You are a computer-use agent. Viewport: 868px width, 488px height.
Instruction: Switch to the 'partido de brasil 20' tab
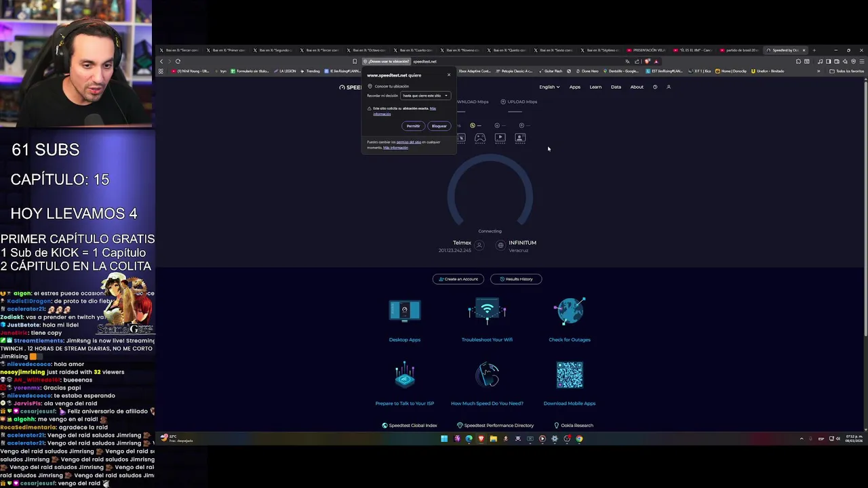[x=740, y=50]
